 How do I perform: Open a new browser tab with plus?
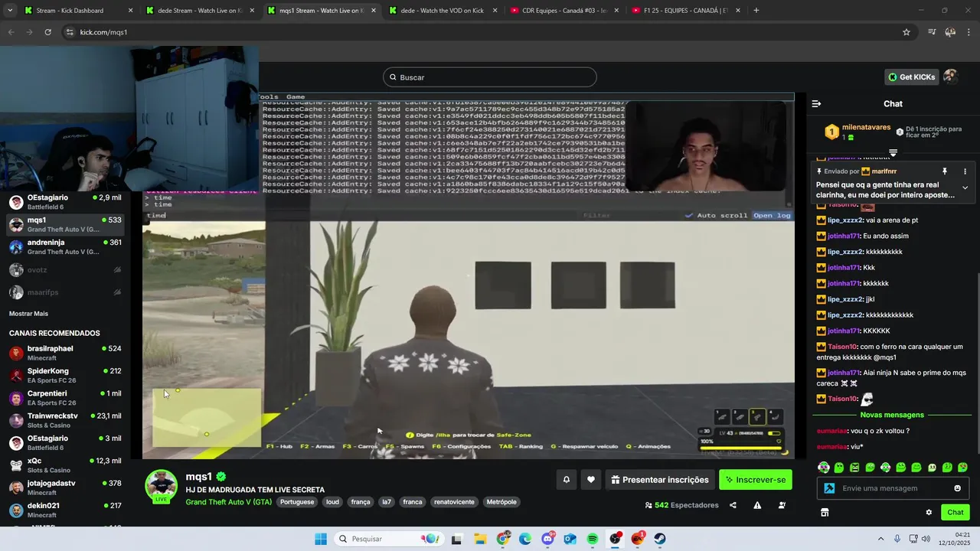point(756,11)
